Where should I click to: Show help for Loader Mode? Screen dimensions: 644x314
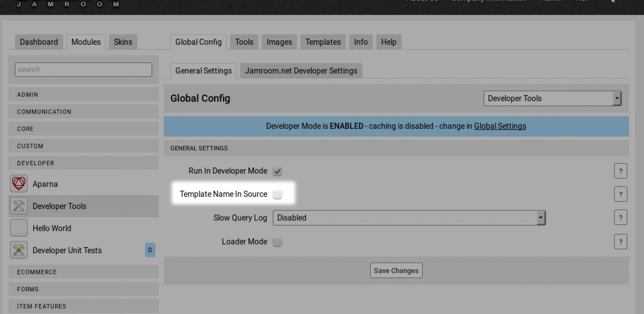point(620,242)
